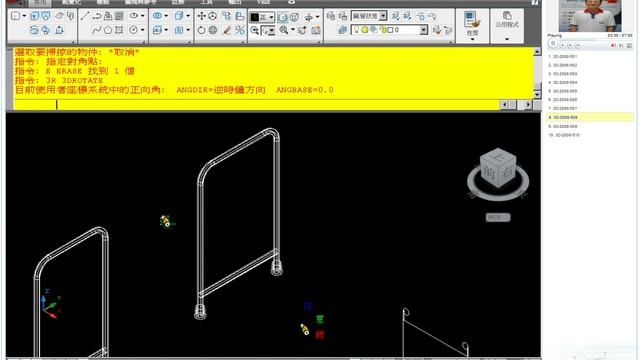The height and width of the screenshot is (360, 640).
Task: Click the layer freeze tool icon
Action: 421,16
